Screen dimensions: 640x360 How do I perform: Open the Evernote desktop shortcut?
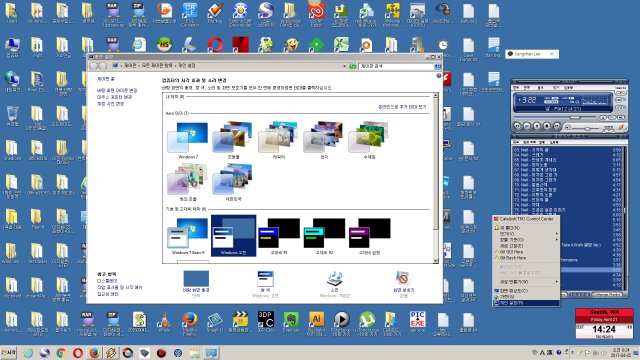pos(291,322)
